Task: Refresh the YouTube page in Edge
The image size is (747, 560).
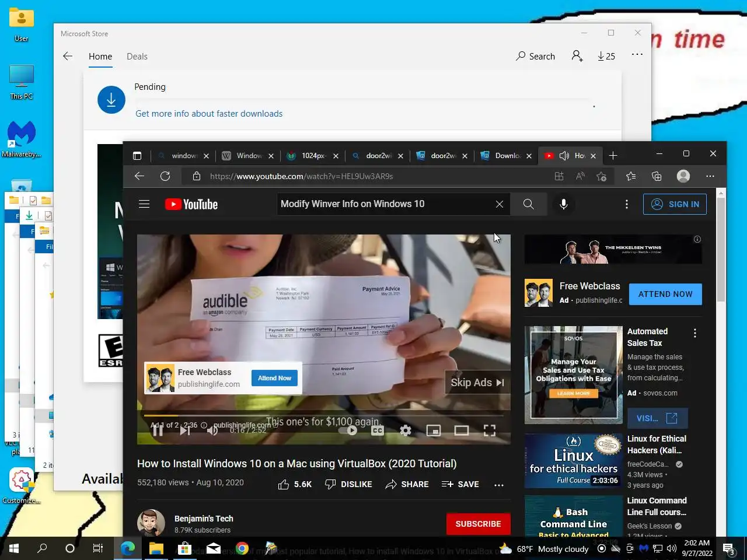Action: coord(165,176)
